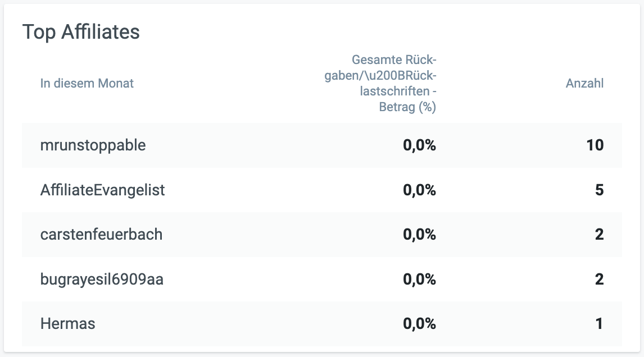Viewport: 644px width, 357px height.
Task: Open affiliate bugrayesil6909aa
Action: point(102,280)
